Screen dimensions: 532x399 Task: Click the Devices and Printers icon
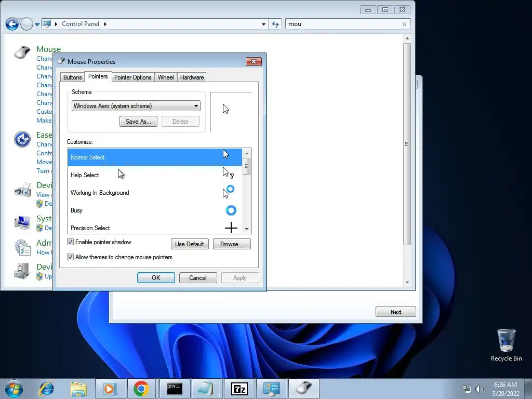click(x=22, y=189)
